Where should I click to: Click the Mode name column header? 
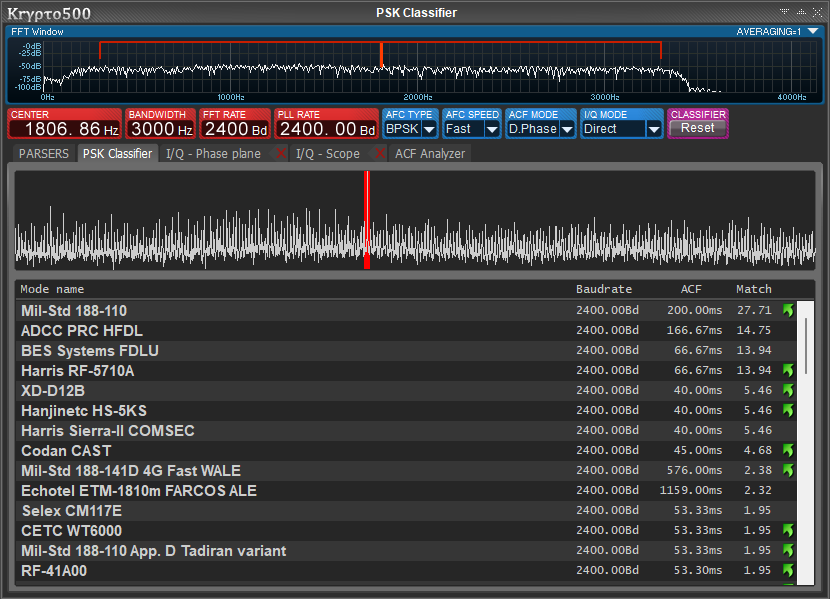[x=52, y=289]
